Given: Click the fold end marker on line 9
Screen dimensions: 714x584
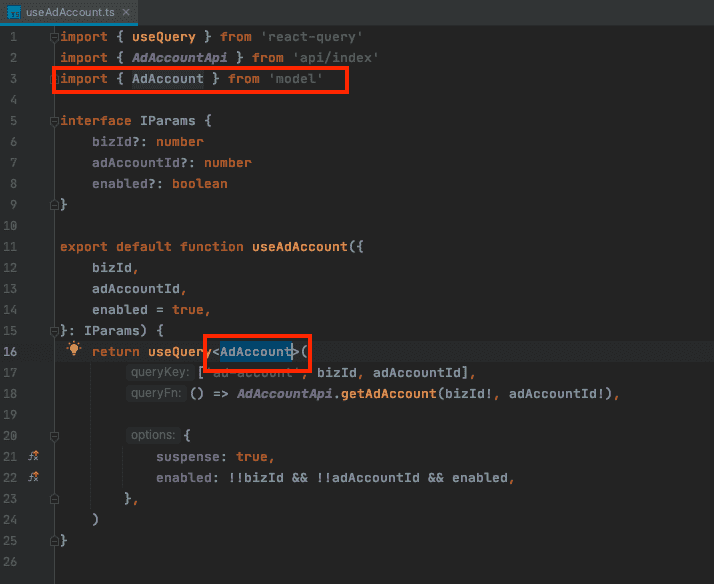Looking at the screenshot, I should coord(54,205).
